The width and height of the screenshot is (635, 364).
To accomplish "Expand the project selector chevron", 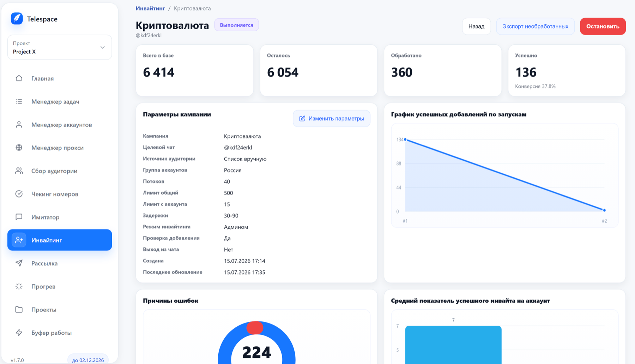I will (x=102, y=47).
